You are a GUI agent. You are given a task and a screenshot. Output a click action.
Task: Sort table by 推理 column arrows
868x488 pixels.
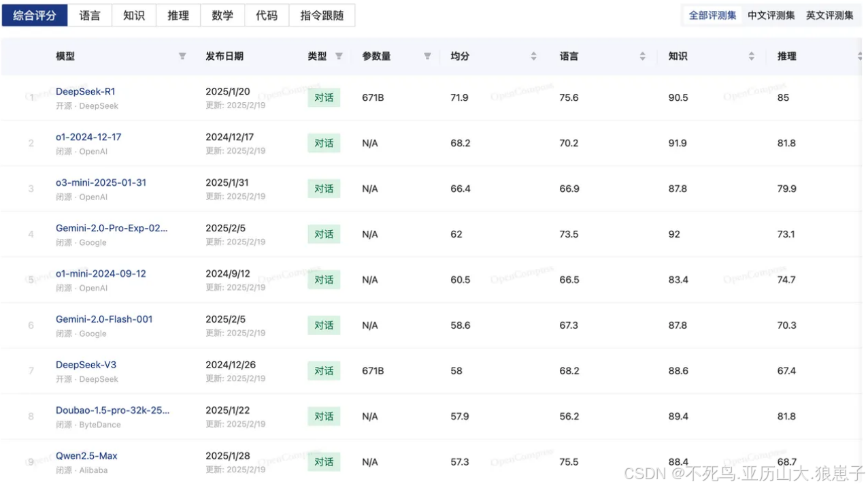[x=860, y=56]
